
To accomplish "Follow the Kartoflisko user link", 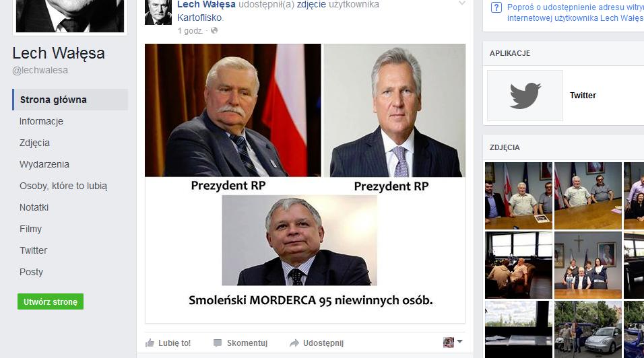I will (199, 17).
